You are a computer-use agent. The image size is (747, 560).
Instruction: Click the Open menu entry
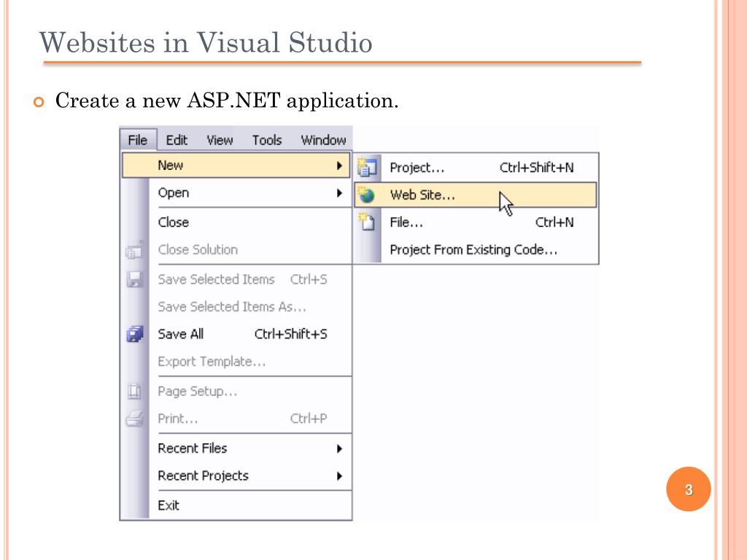(236, 192)
